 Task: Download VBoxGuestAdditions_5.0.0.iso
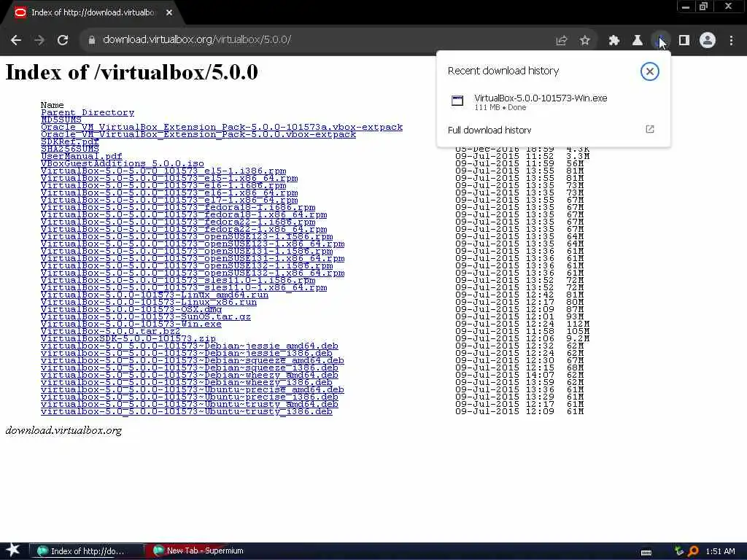[x=123, y=164]
